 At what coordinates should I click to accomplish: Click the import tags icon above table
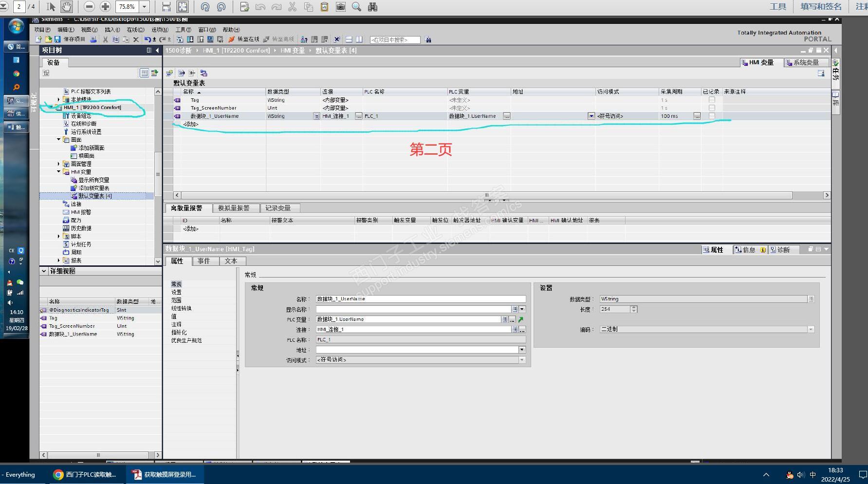point(192,73)
